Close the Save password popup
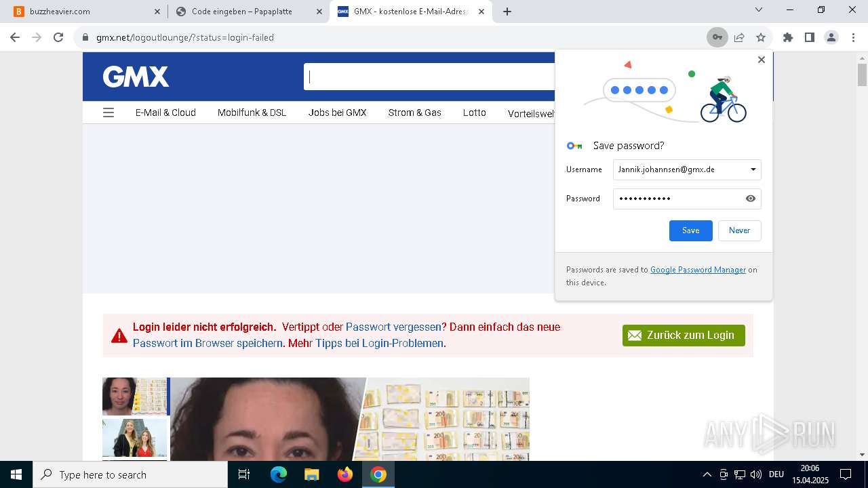The height and width of the screenshot is (488, 868). (x=762, y=60)
